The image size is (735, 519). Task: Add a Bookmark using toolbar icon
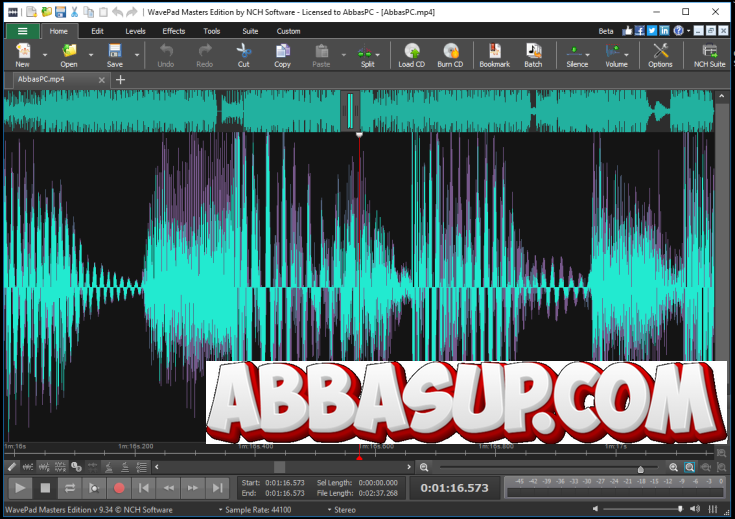tap(495, 51)
